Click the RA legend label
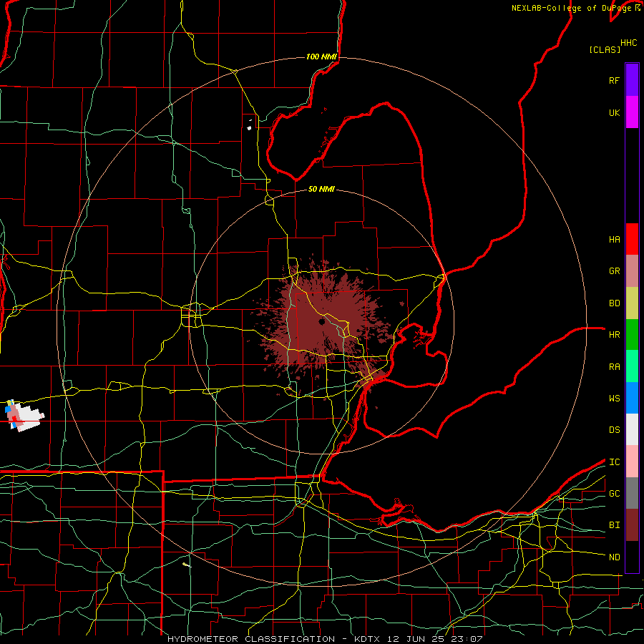The width and height of the screenshot is (644, 644). 614,367
